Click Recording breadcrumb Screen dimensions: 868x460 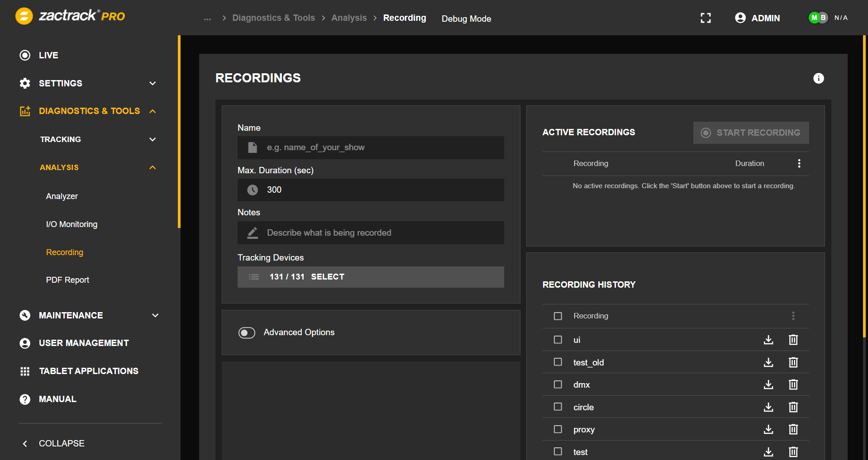[405, 18]
